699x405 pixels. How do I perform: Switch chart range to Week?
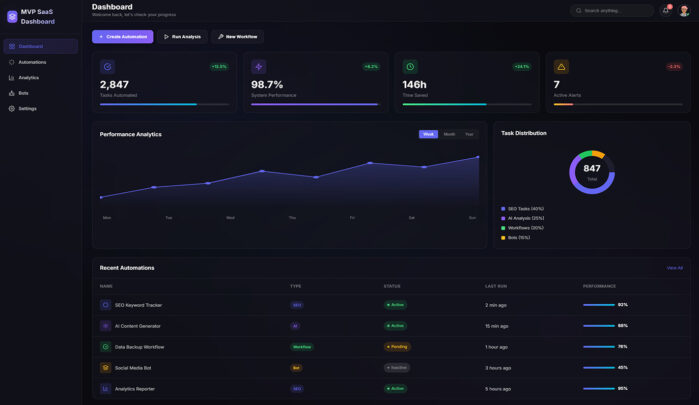click(428, 134)
